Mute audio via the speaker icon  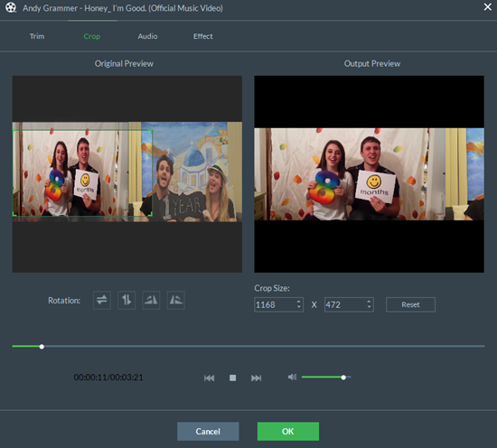click(x=292, y=377)
